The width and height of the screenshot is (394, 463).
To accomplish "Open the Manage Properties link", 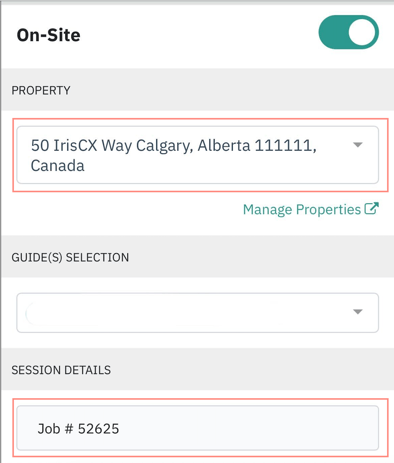I will point(311,209).
